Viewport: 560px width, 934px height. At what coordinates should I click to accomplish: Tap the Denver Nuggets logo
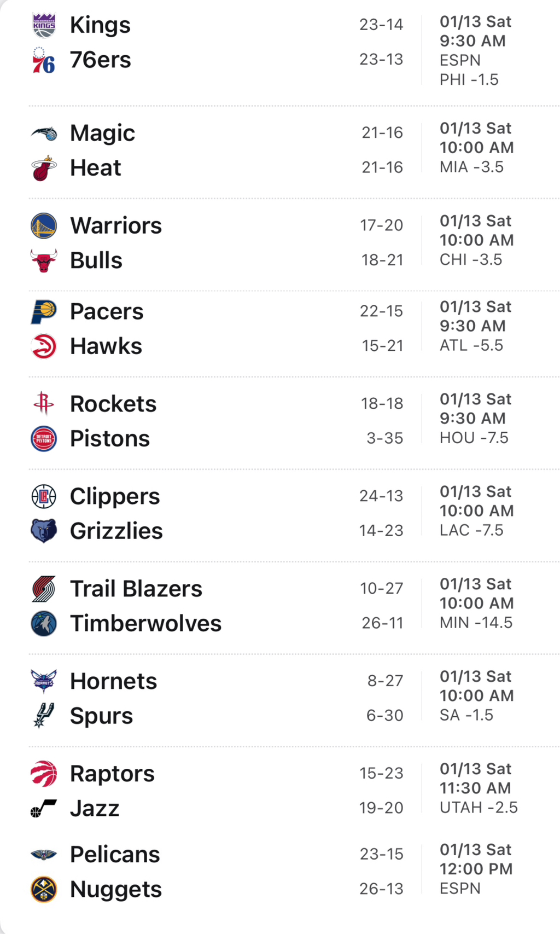44,889
